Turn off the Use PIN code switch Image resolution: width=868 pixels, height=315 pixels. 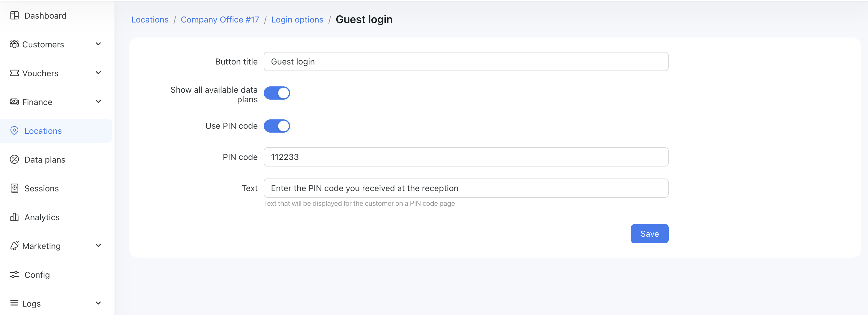pos(277,126)
